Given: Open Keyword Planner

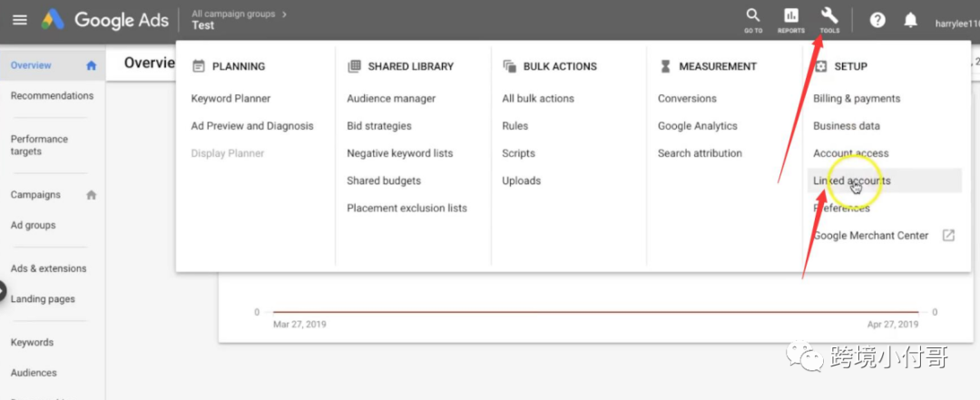Looking at the screenshot, I should click(x=230, y=99).
